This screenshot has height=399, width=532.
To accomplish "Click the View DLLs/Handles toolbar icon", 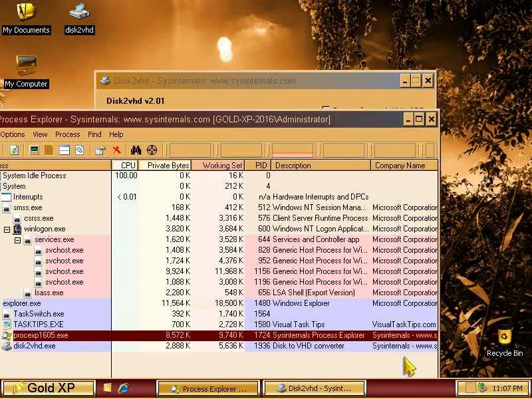I will tap(79, 150).
